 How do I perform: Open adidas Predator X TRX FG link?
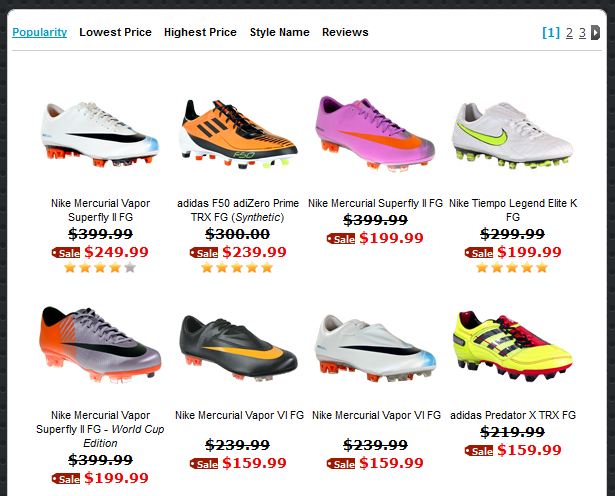(513, 415)
